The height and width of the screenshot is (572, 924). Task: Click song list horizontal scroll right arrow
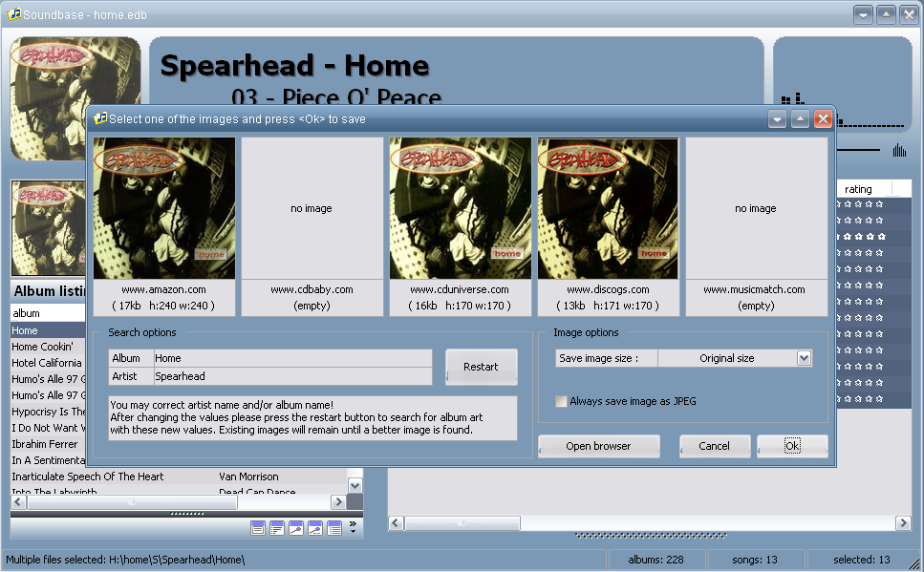click(903, 523)
